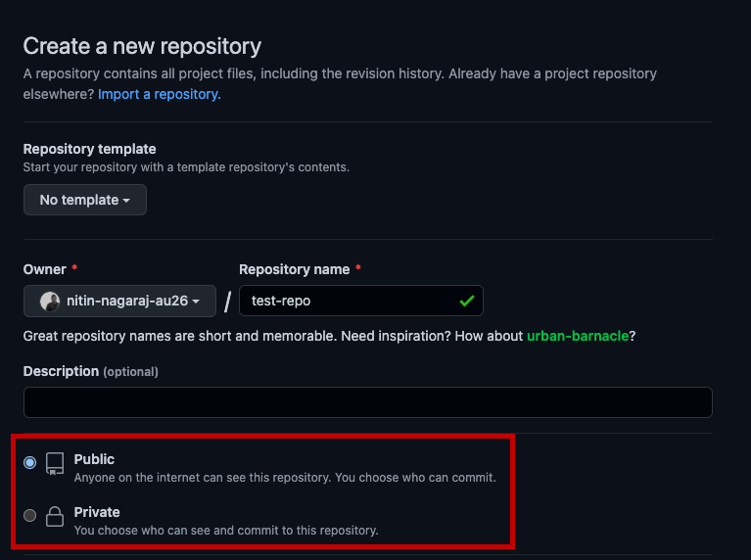
Task: Click the Description (optional) label
Action: point(90,371)
